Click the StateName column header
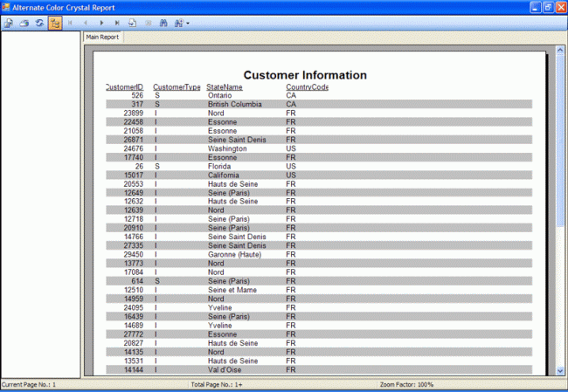Screen dimensions: 568x392 pos(225,87)
